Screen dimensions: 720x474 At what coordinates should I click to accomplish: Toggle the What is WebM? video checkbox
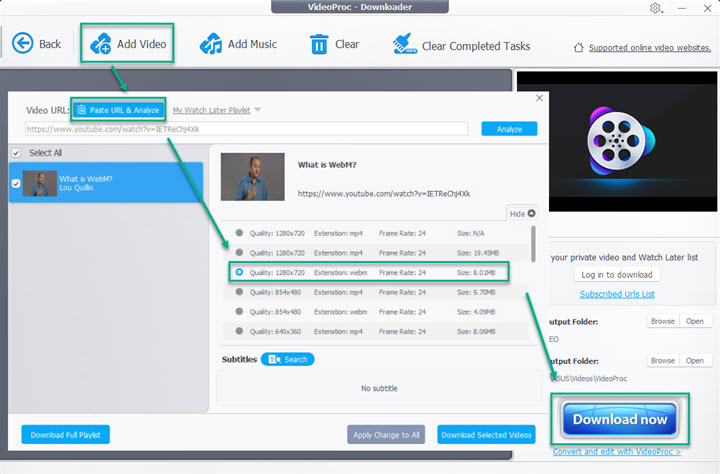coord(16,184)
